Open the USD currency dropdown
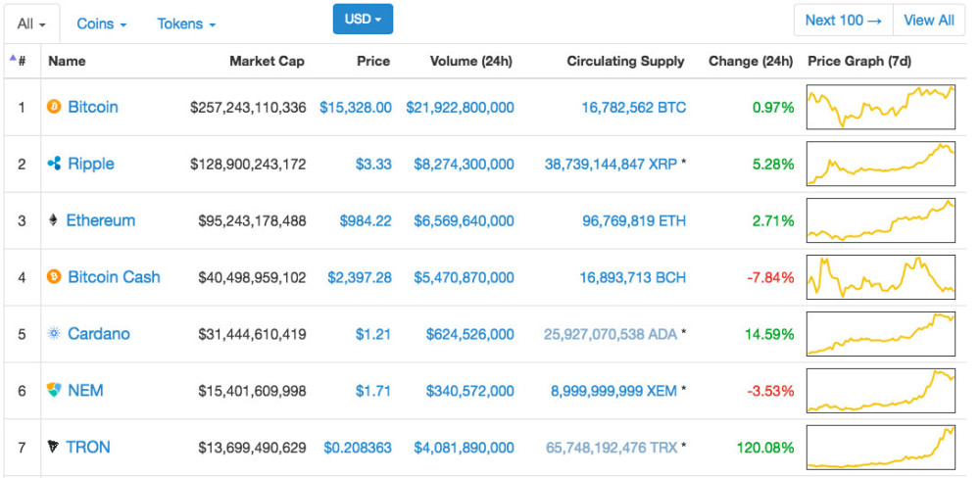The width and height of the screenshot is (980, 478). 363,19
